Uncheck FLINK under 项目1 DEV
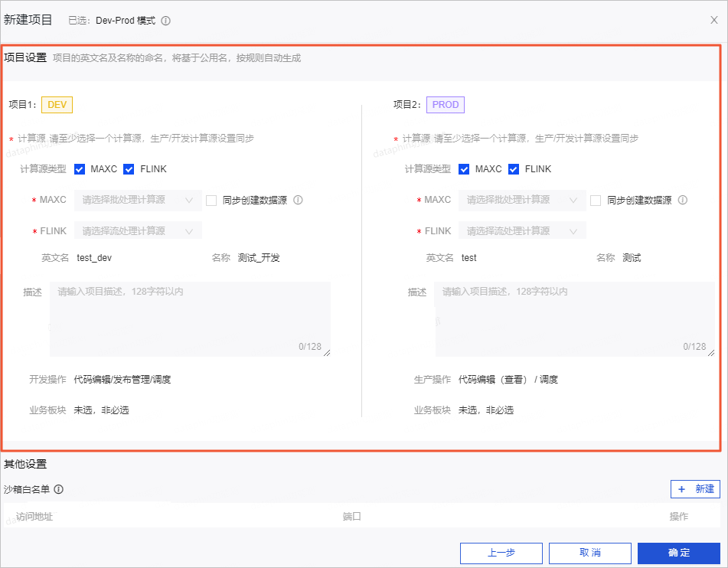The height and width of the screenshot is (568, 728). 129,169
